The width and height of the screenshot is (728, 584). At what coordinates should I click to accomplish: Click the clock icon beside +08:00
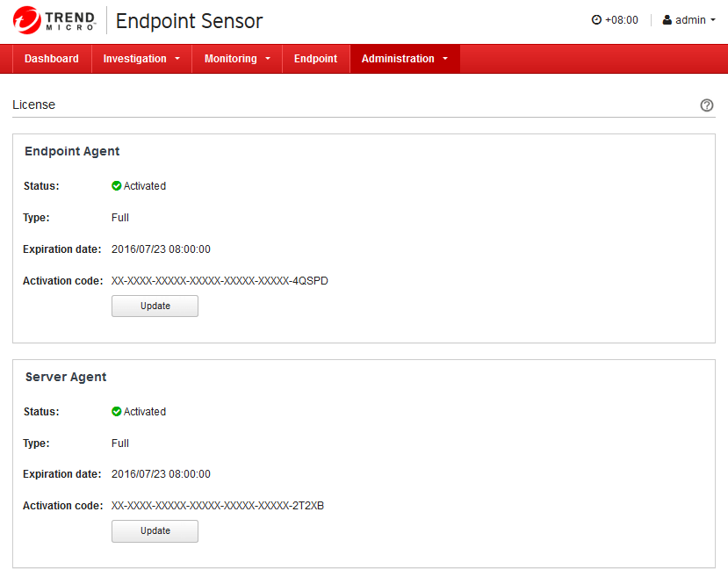[597, 20]
